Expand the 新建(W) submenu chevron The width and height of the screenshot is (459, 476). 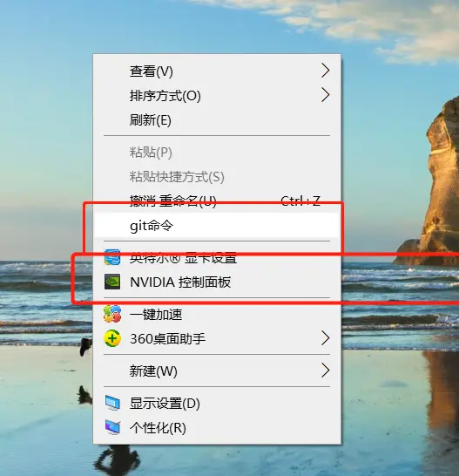[325, 371]
